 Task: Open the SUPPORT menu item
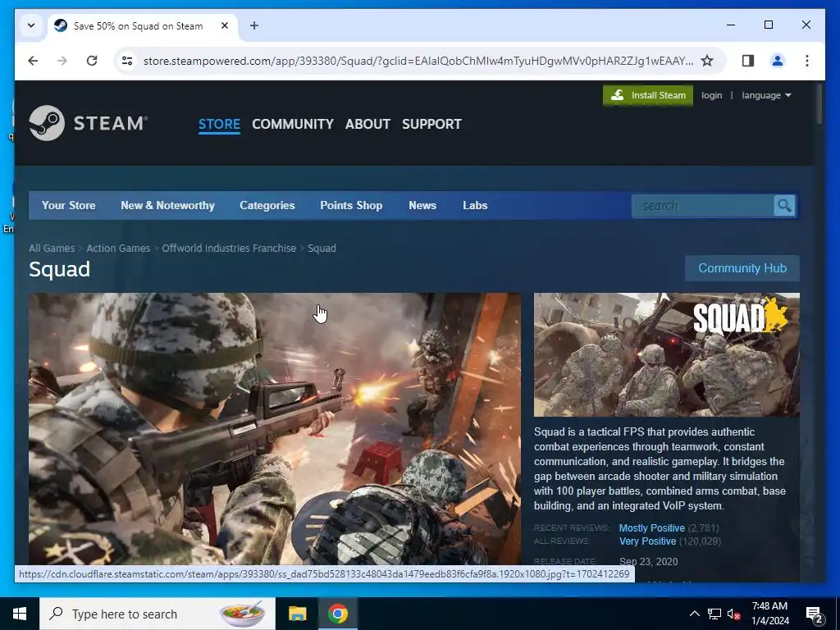pos(431,125)
